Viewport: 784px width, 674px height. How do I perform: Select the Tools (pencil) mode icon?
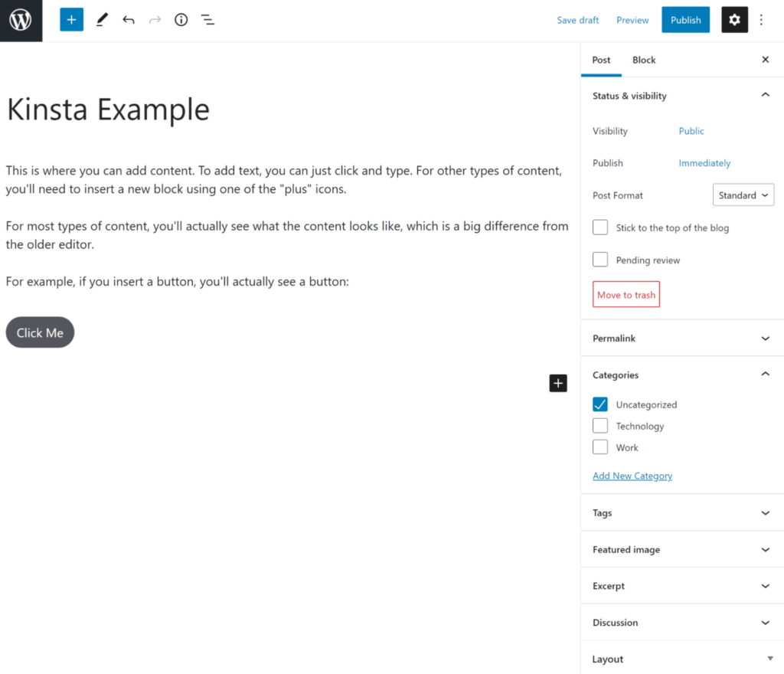102,19
